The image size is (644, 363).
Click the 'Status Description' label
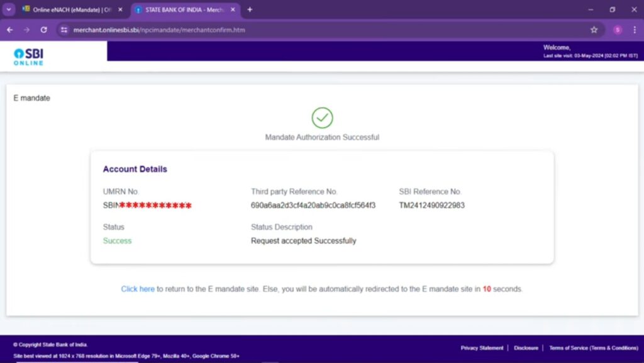tap(281, 227)
